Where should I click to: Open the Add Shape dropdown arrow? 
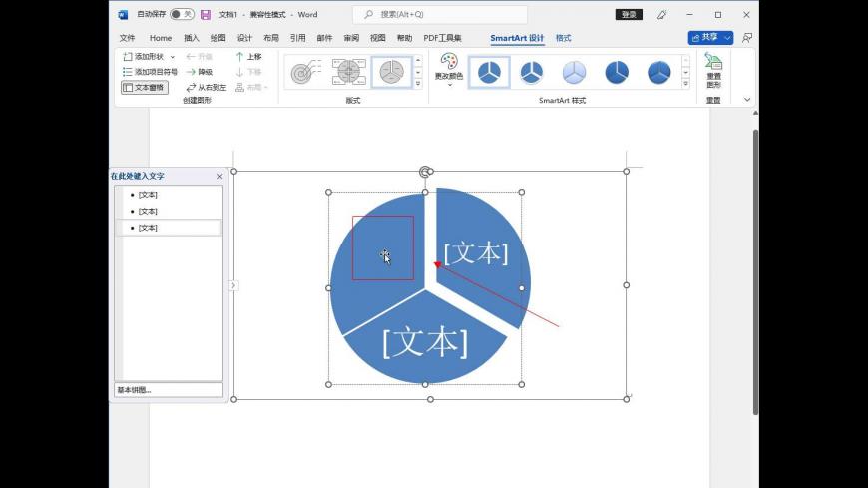tap(172, 57)
